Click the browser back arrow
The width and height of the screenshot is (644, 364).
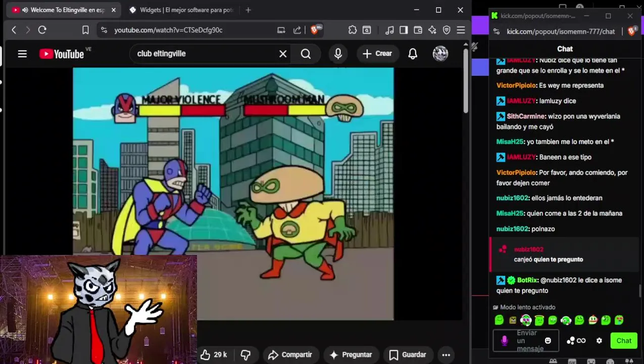pyautogui.click(x=14, y=30)
